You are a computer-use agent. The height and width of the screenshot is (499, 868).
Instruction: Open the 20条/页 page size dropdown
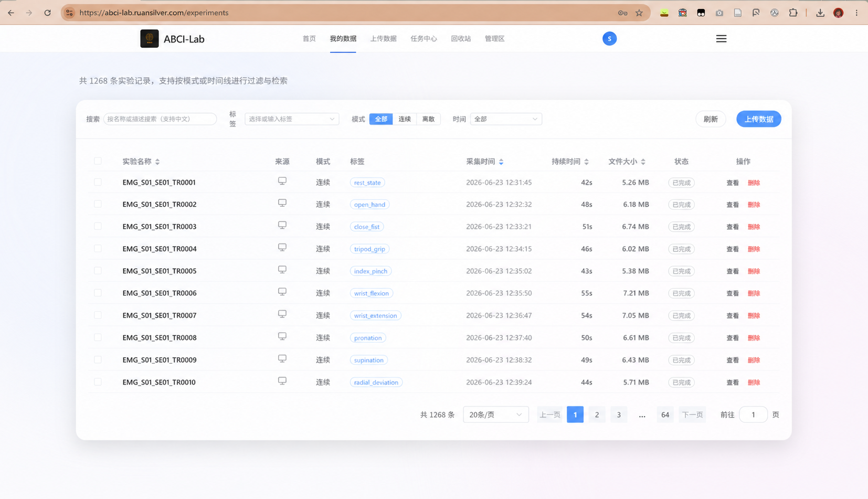click(495, 415)
